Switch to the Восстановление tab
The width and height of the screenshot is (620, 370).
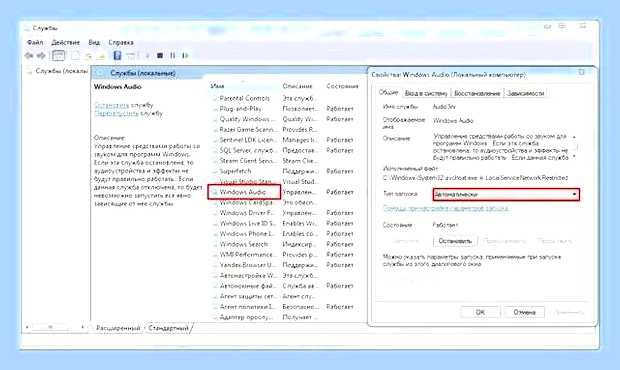pos(477,93)
